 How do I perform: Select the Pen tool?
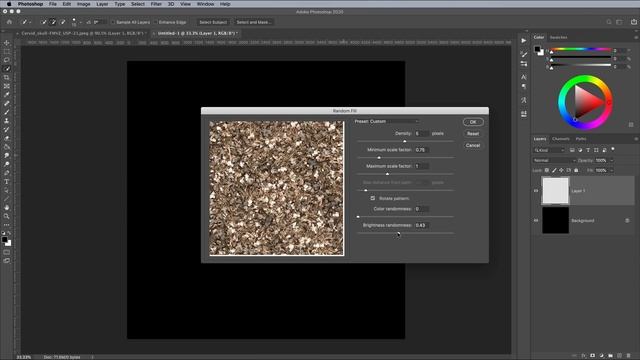pos(7,173)
